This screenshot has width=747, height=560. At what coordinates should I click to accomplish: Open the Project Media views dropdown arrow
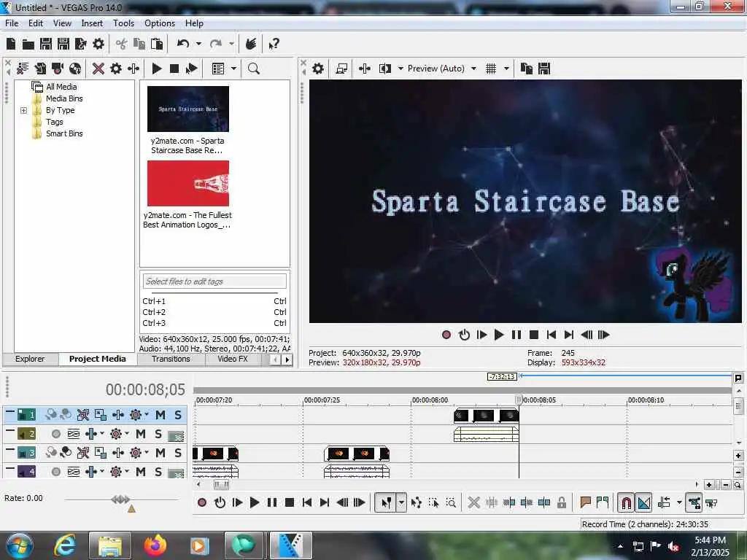click(233, 69)
